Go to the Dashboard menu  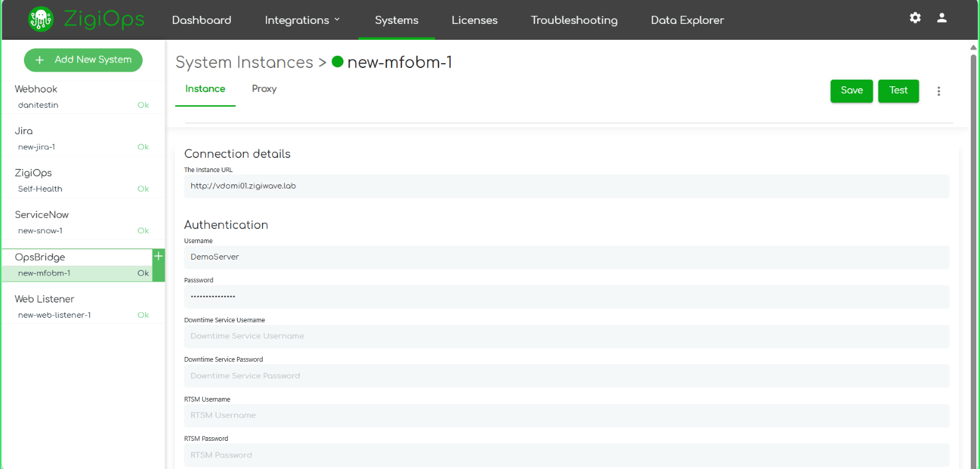coord(202,20)
